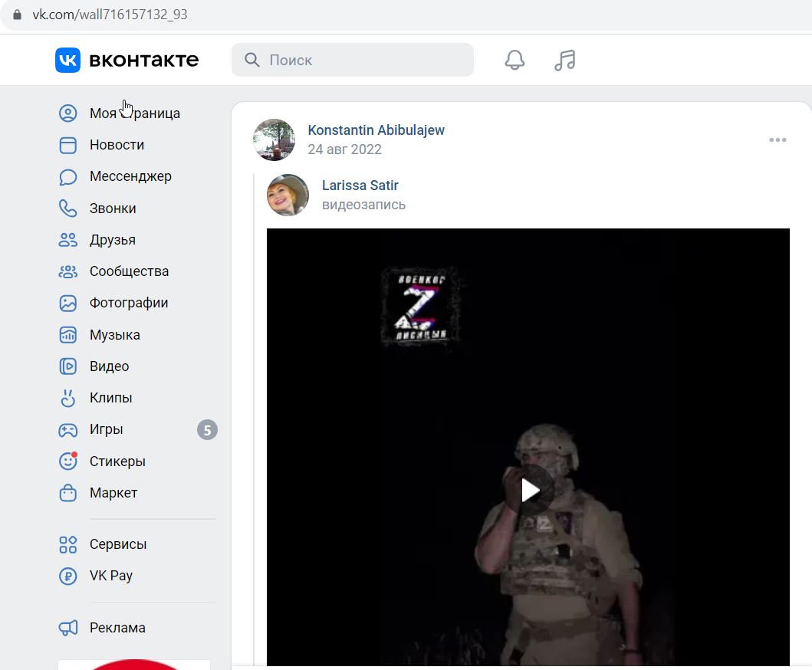
Task: Open Реклама in sidebar menu
Action: [117, 628]
